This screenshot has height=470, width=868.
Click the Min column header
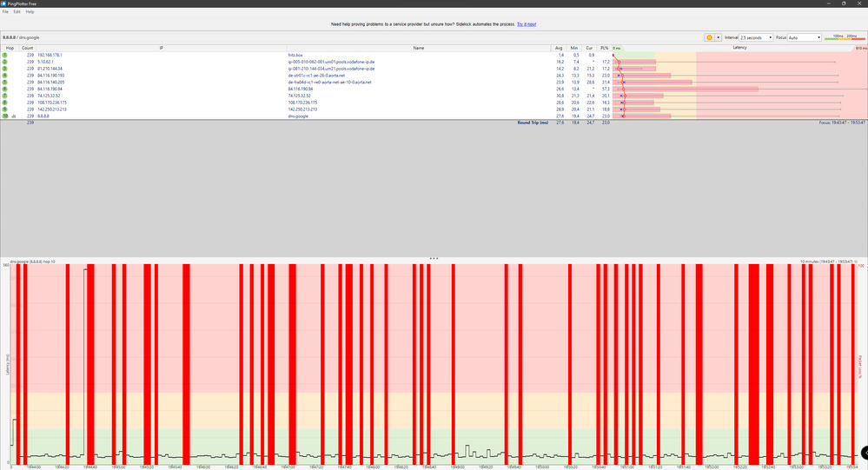pyautogui.click(x=574, y=48)
